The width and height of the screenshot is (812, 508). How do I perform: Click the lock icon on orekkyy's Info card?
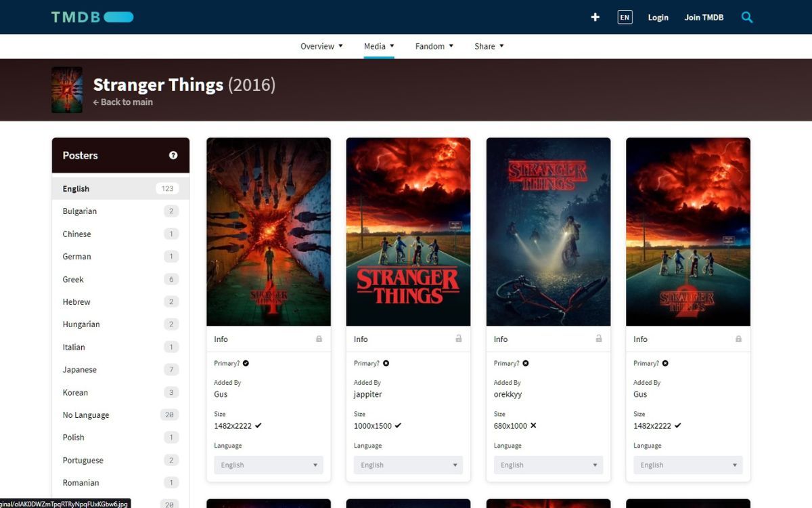pos(598,338)
